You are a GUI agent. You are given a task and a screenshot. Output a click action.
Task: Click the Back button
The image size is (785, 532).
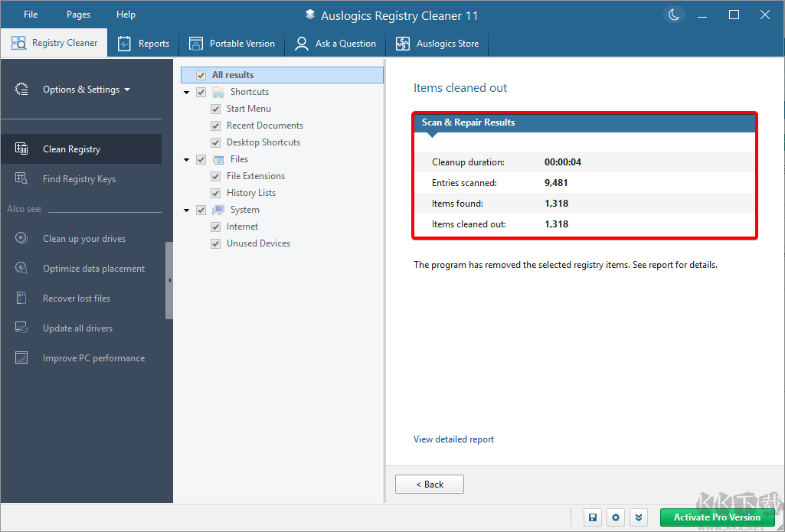pos(429,484)
